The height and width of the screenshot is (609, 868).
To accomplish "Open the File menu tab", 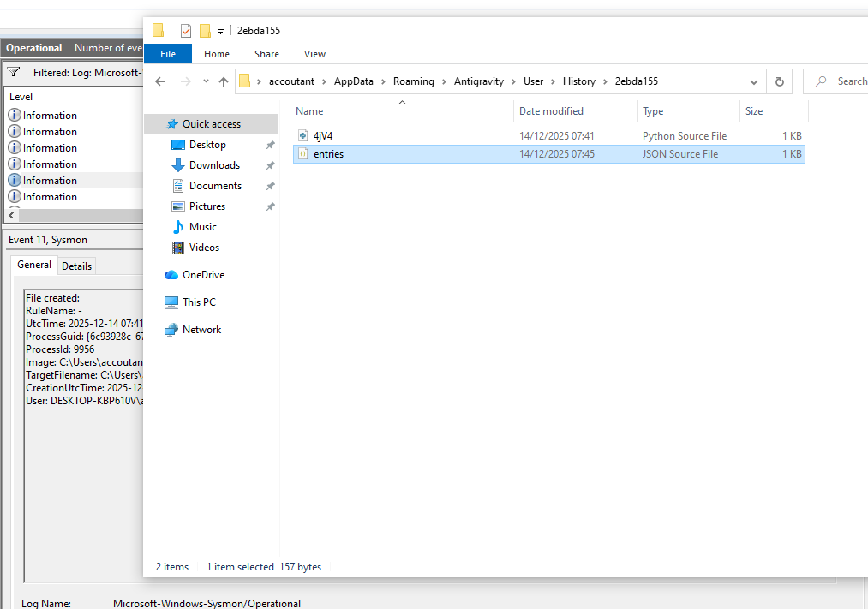I will pos(168,54).
